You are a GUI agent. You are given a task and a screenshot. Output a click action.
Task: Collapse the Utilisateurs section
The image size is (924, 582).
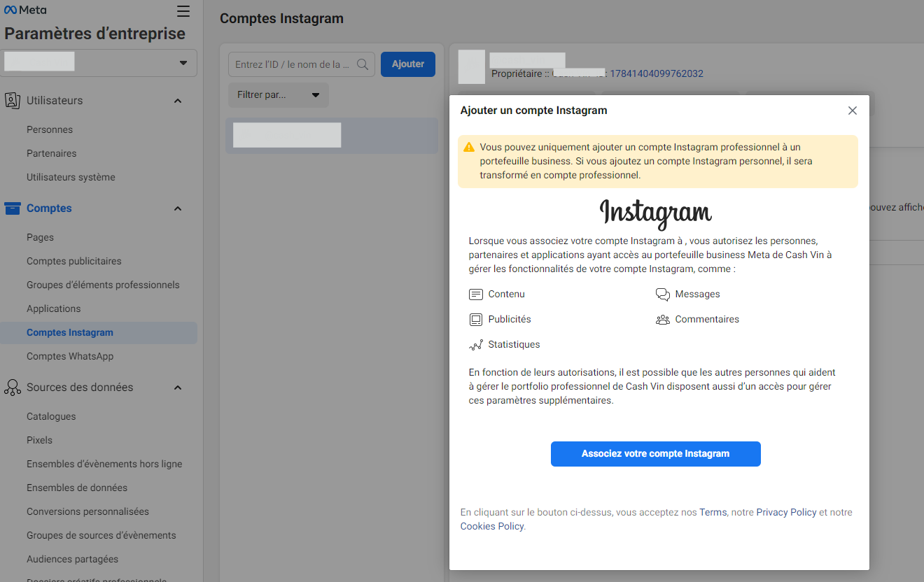click(178, 101)
